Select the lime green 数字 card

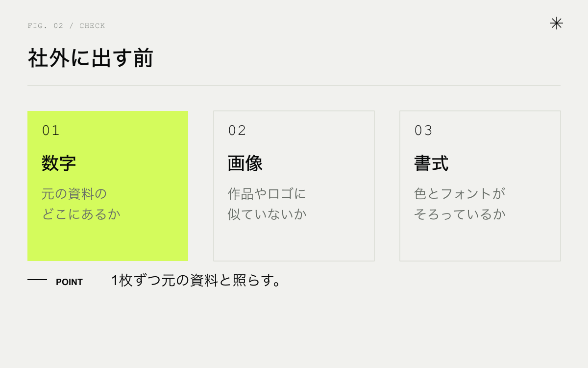108,186
